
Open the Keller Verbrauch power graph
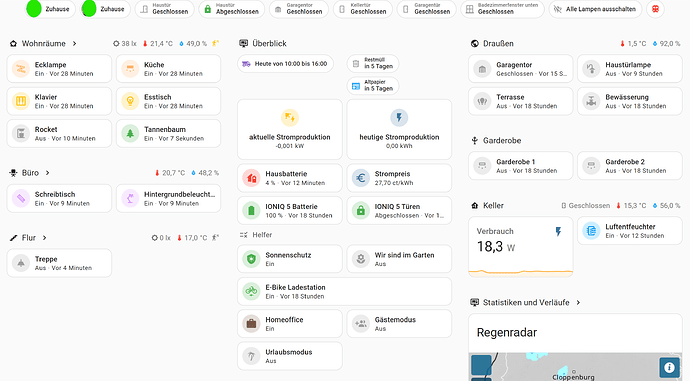point(521,247)
